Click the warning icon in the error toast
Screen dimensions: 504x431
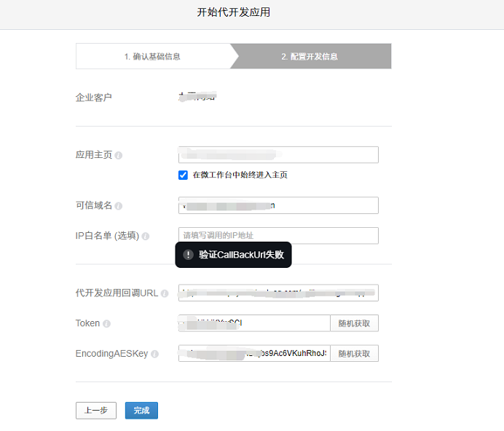[x=188, y=255]
